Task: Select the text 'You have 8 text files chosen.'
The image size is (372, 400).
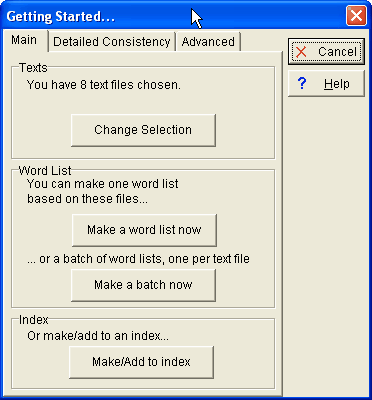Action: 104,85
